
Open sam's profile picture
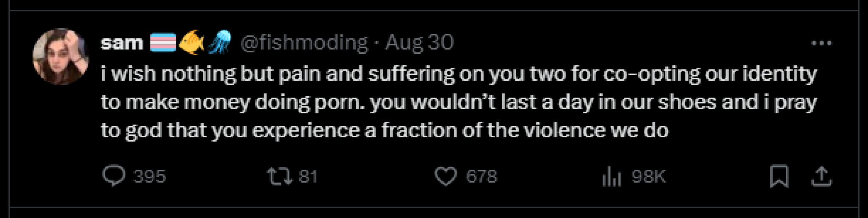coord(61,56)
